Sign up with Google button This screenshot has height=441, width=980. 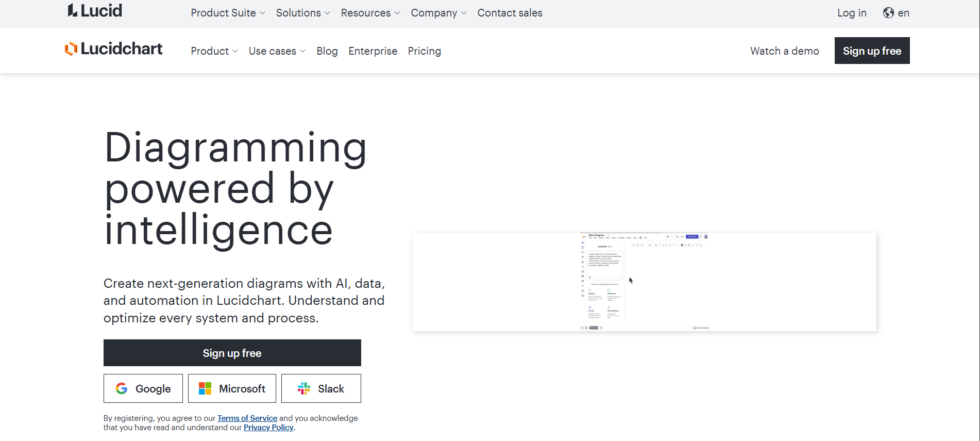143,388
